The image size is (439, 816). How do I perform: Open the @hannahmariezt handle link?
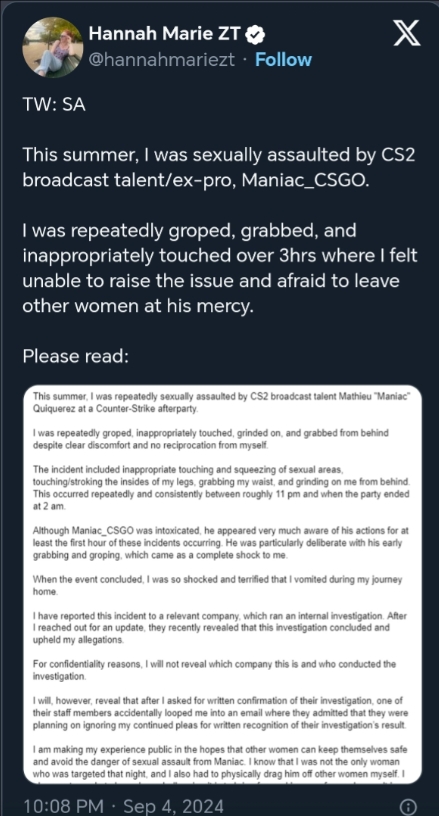[162, 60]
